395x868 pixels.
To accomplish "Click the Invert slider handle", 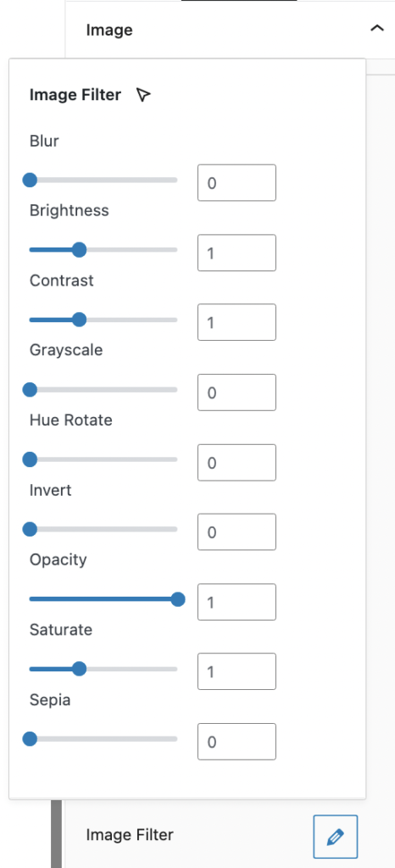I will coord(30,529).
